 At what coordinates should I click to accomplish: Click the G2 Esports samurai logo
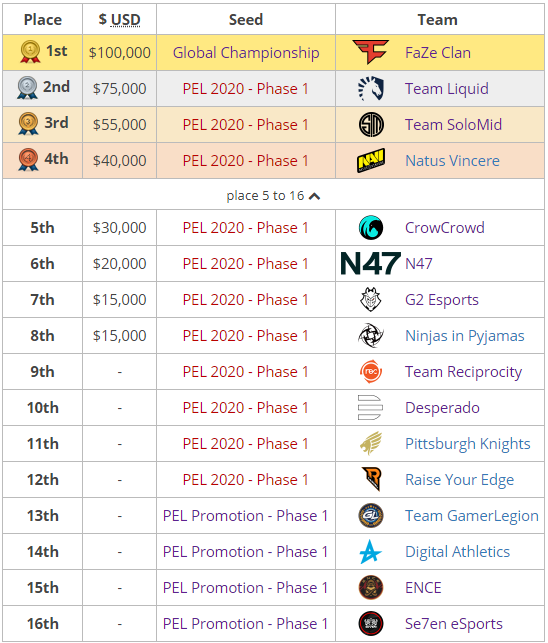(371, 299)
